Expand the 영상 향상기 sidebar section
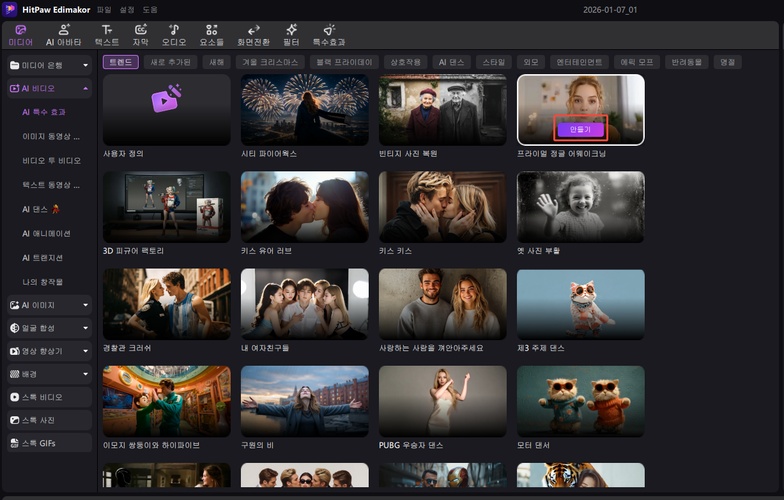 tap(49, 351)
